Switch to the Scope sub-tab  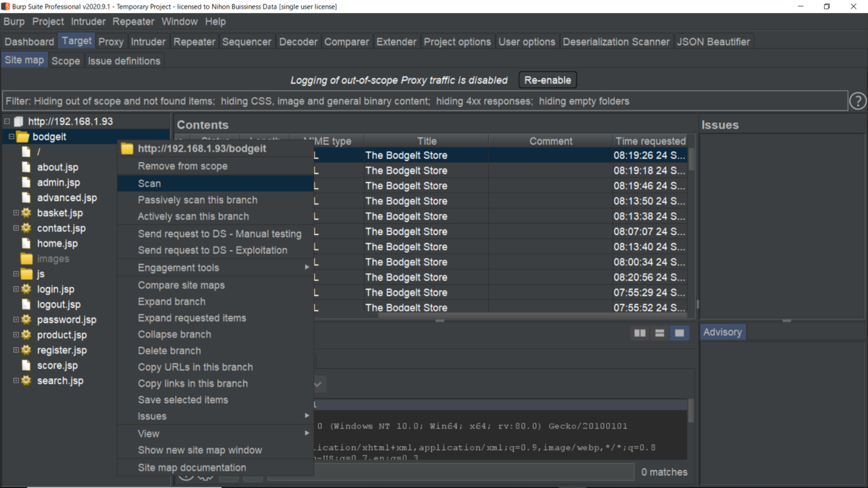[66, 61]
